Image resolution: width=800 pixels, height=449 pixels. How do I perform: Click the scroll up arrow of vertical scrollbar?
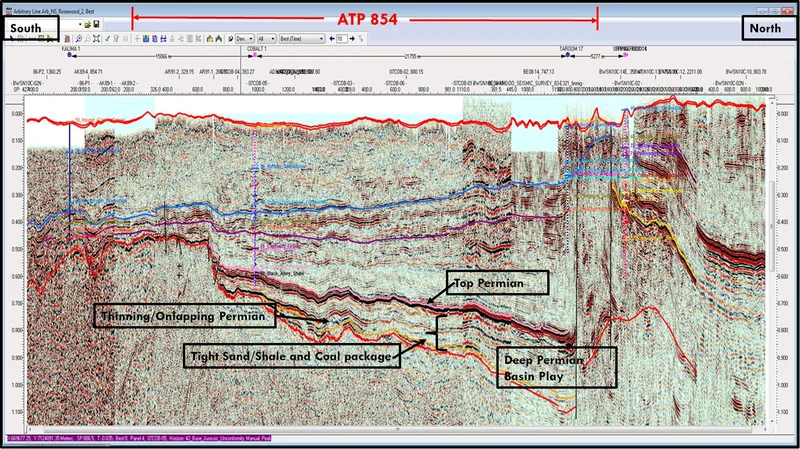(772, 102)
